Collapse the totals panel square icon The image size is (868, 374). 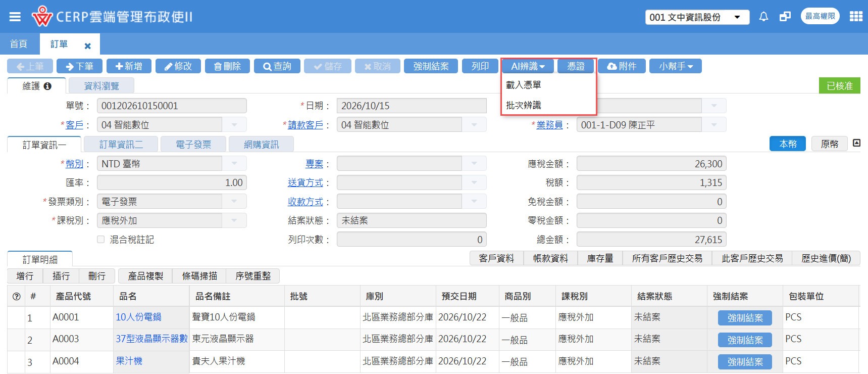tap(856, 143)
